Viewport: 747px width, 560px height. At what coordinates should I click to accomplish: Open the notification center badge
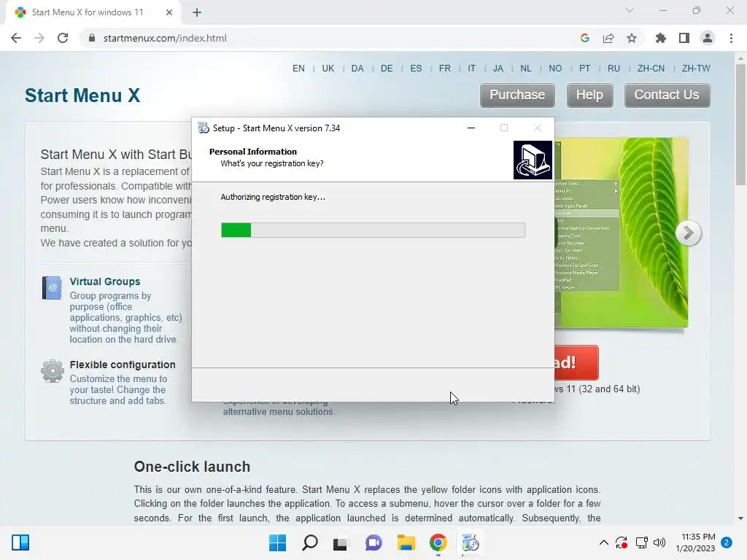tap(727, 542)
